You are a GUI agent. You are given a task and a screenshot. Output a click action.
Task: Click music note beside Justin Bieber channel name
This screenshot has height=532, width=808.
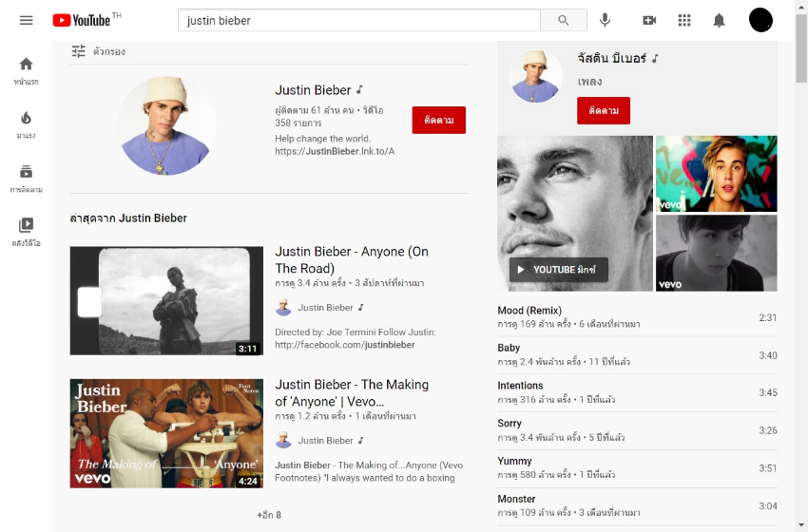click(x=359, y=89)
